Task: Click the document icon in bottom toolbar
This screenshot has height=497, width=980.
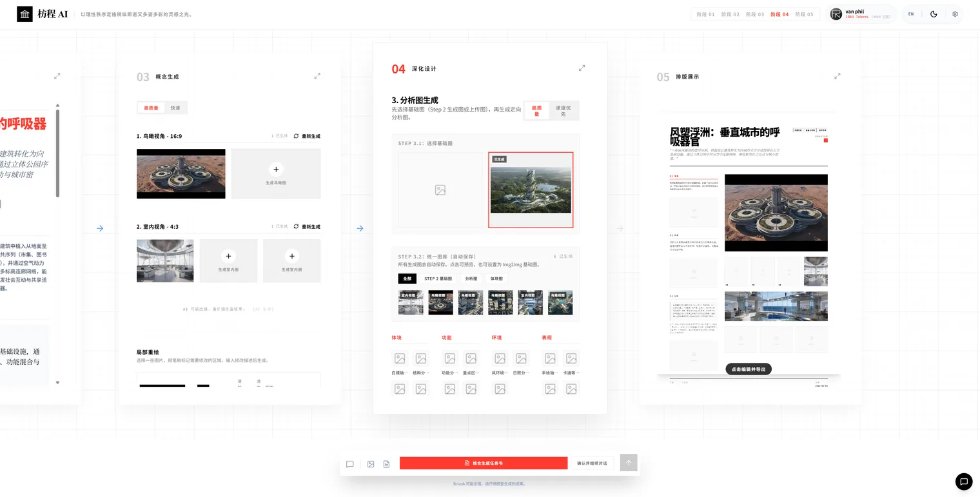Action: coord(386,463)
